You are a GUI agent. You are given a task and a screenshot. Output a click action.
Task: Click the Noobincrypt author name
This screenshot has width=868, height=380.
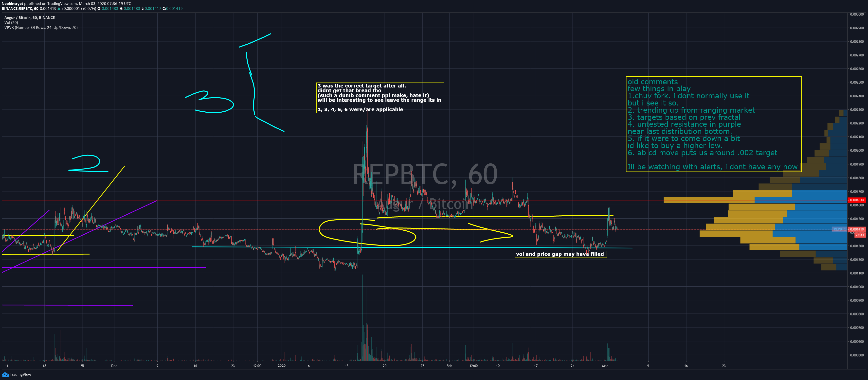click(12, 3)
